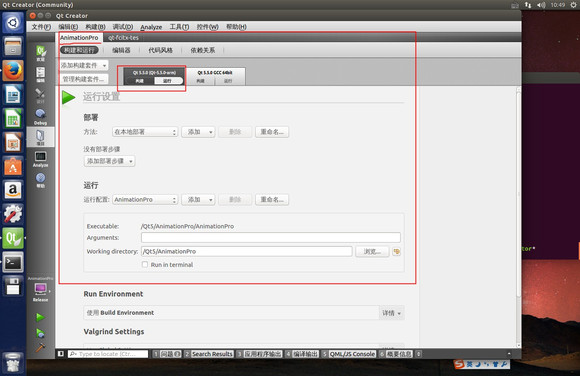
Task: Open the File (文件) menu
Action: pyautogui.click(x=41, y=27)
